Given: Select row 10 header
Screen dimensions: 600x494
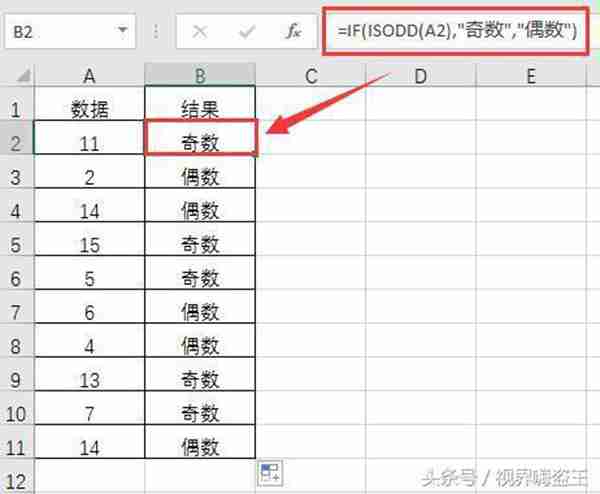Looking at the screenshot, I should click(16, 408).
